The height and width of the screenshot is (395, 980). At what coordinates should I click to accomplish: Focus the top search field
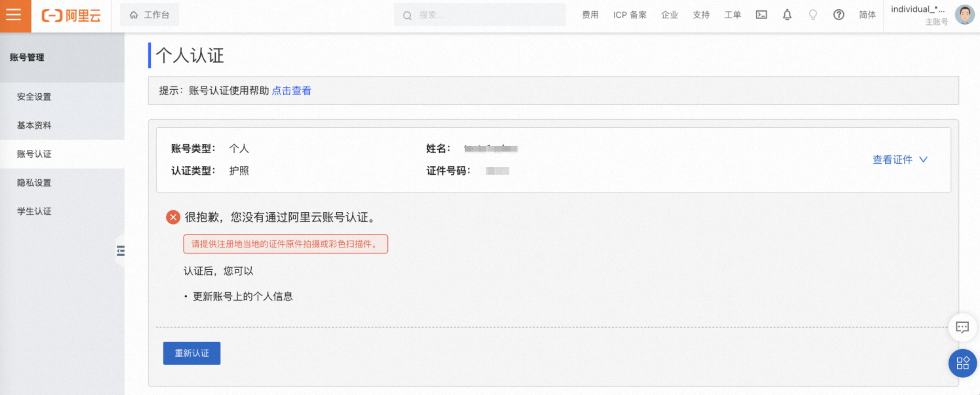pyautogui.click(x=479, y=15)
